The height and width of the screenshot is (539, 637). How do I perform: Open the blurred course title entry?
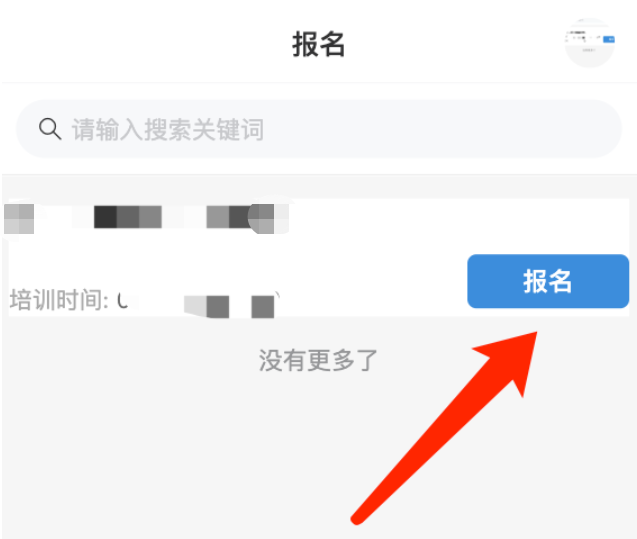click(147, 219)
